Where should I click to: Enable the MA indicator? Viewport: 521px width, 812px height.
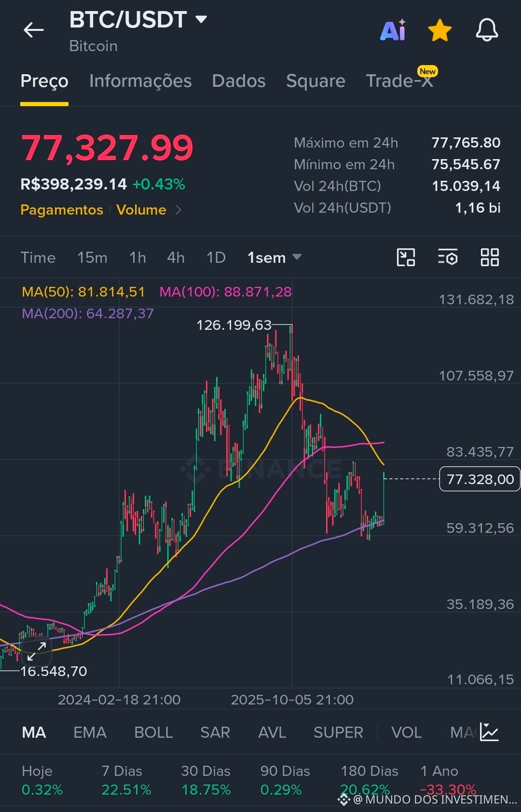point(34,732)
